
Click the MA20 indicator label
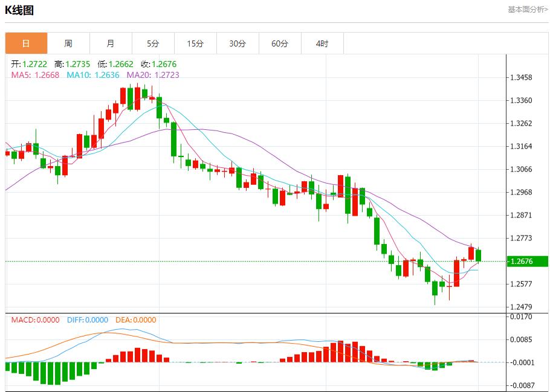pyautogui.click(x=152, y=75)
